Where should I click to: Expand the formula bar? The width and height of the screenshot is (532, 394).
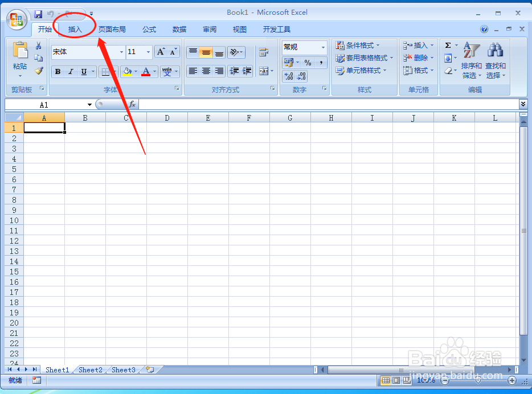click(x=523, y=104)
